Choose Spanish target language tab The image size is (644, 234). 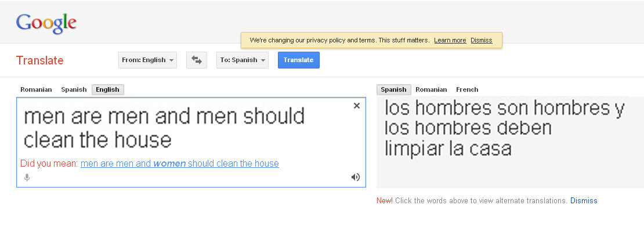point(393,89)
